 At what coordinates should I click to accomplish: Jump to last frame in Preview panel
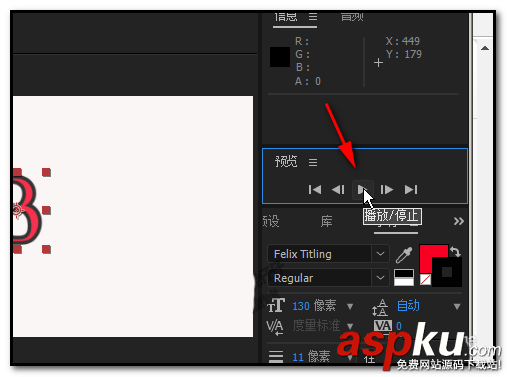pos(411,190)
